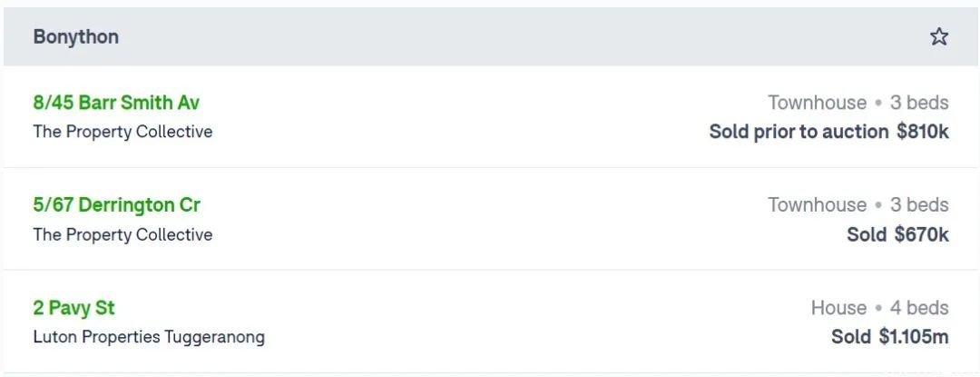Click the 4 beds text for Pavy St

(x=919, y=308)
